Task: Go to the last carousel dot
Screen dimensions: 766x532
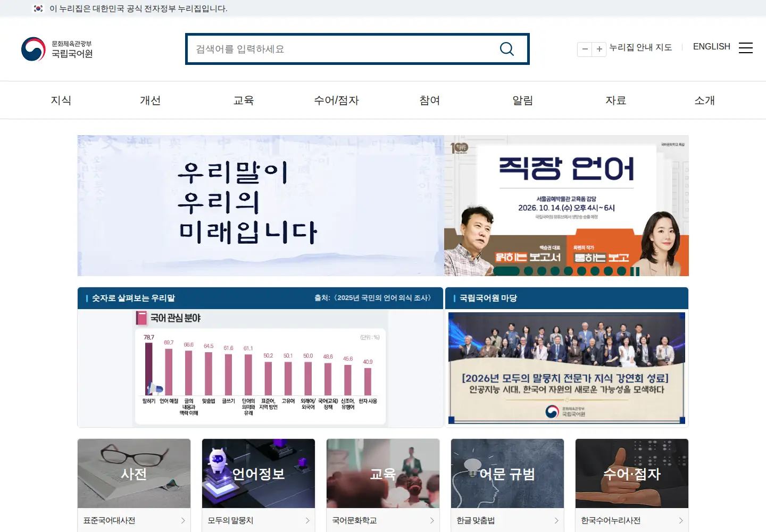Action: click(621, 271)
